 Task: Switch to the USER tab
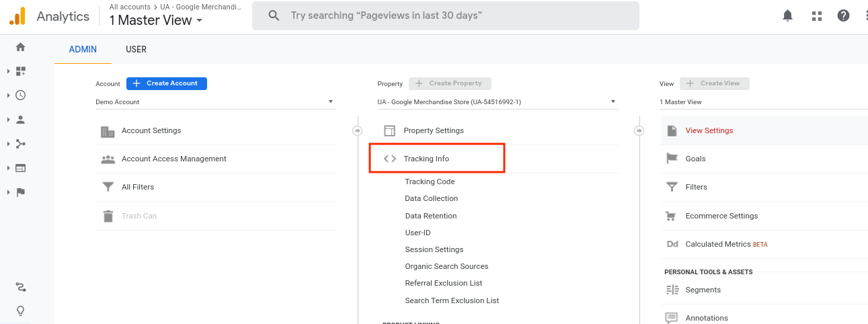pyautogui.click(x=136, y=50)
